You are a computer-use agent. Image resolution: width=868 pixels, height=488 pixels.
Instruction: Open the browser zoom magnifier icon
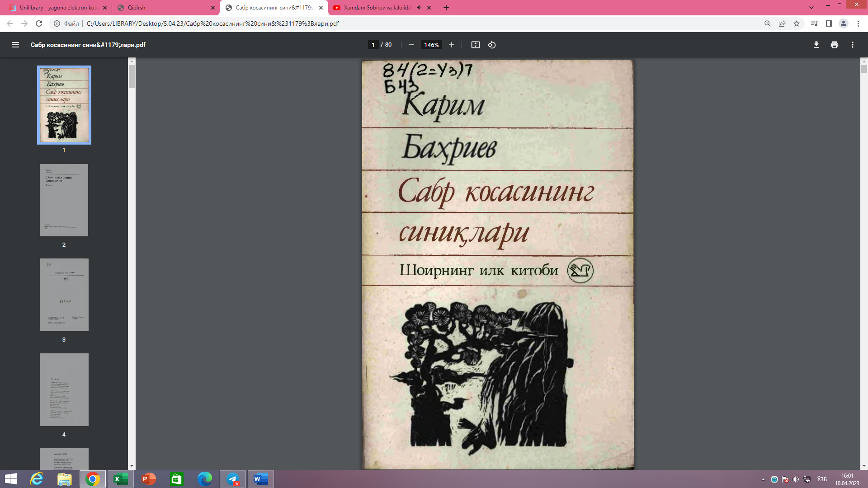tap(768, 23)
